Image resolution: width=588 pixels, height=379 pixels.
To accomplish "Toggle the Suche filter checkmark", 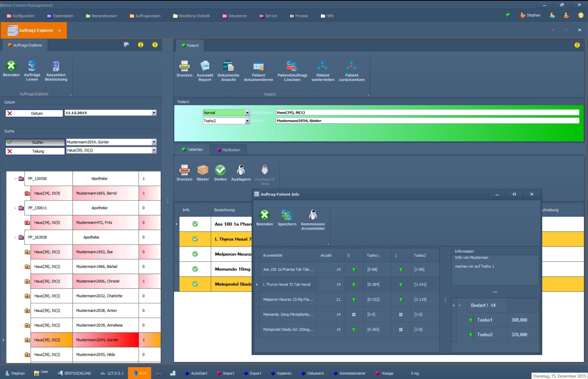I will tap(10, 142).
